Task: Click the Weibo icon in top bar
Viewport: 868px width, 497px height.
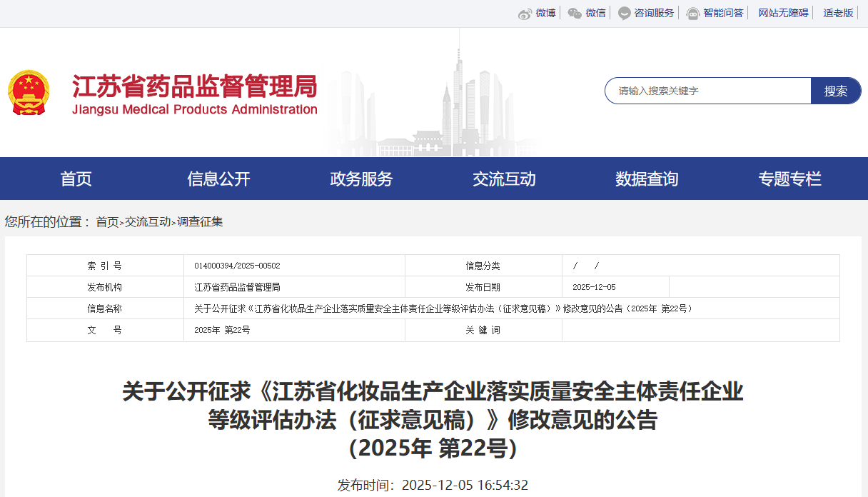Action: click(525, 14)
